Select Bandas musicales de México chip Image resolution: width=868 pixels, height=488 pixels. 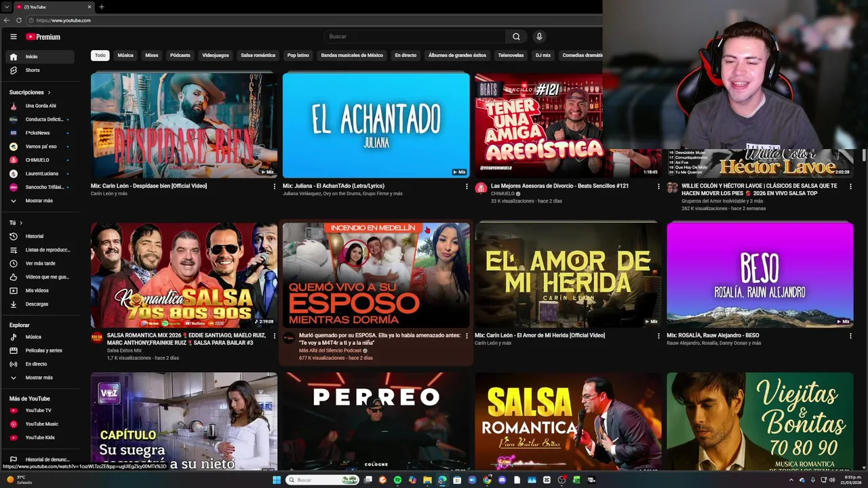(x=352, y=55)
